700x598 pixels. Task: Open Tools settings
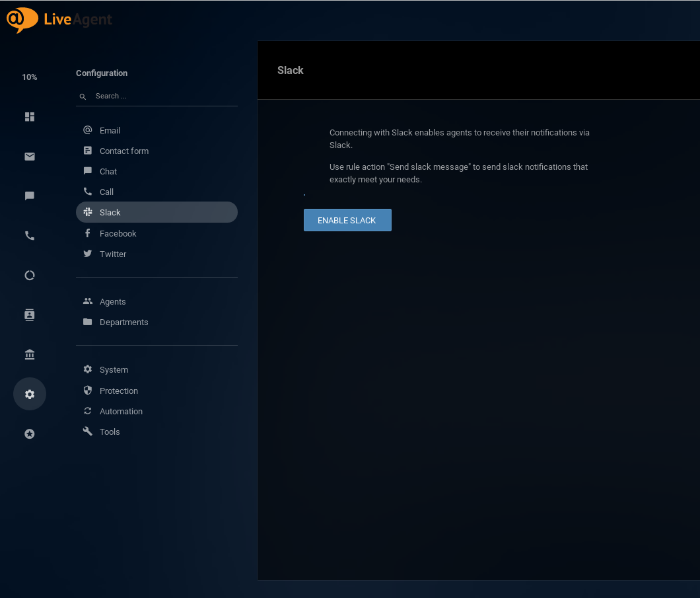pos(157,432)
